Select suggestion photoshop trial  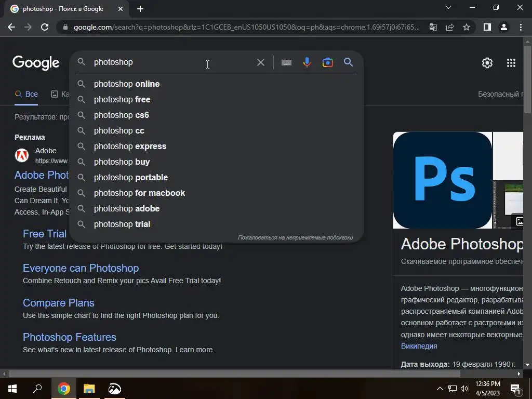pos(217,224)
